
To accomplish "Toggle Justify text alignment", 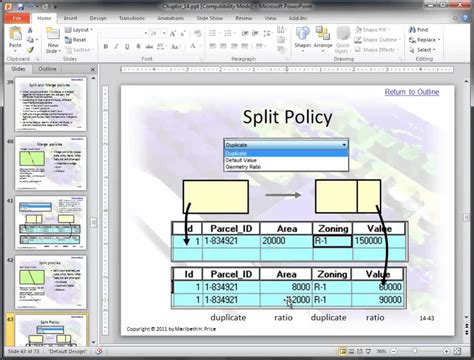I will (x=245, y=46).
